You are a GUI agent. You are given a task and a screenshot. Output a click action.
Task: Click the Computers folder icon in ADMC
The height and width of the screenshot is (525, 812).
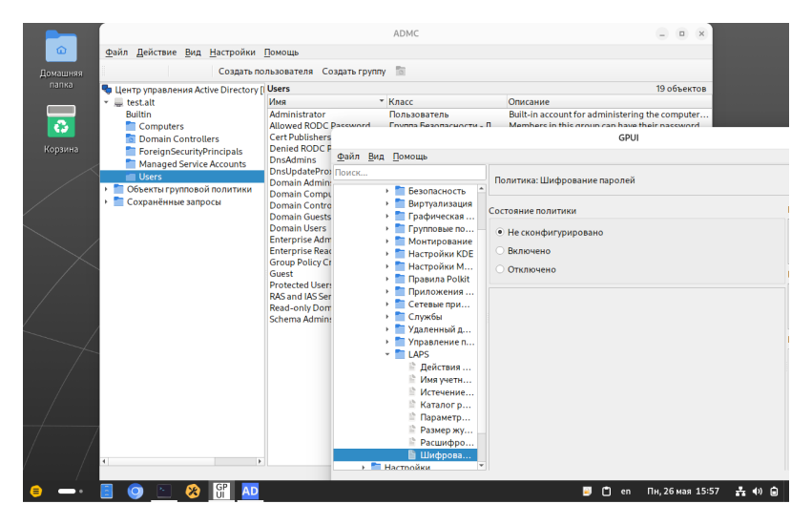[131, 126]
